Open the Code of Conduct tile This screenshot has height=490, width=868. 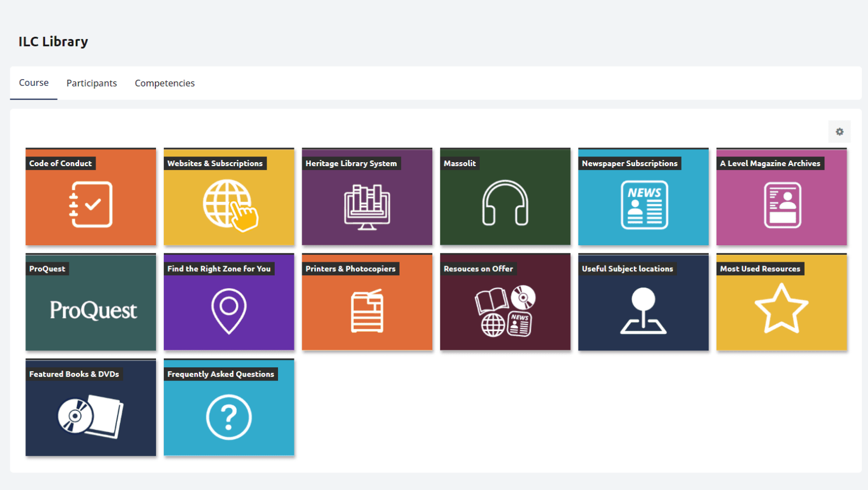(x=90, y=197)
